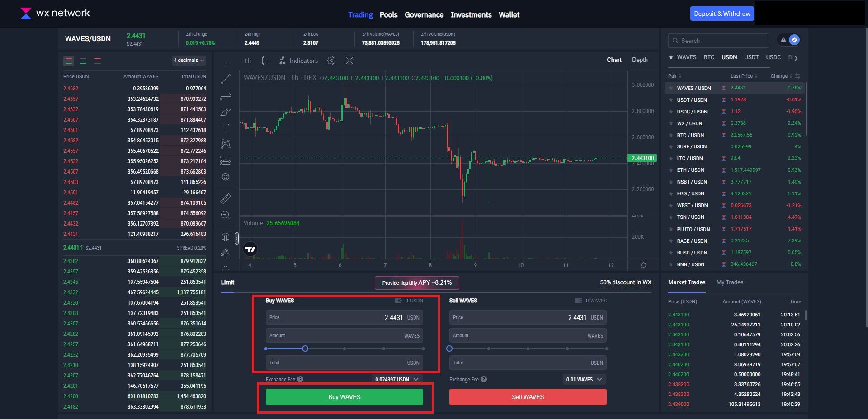Favorite the USDT / USDN pair
The image size is (868, 419).
tap(671, 100)
